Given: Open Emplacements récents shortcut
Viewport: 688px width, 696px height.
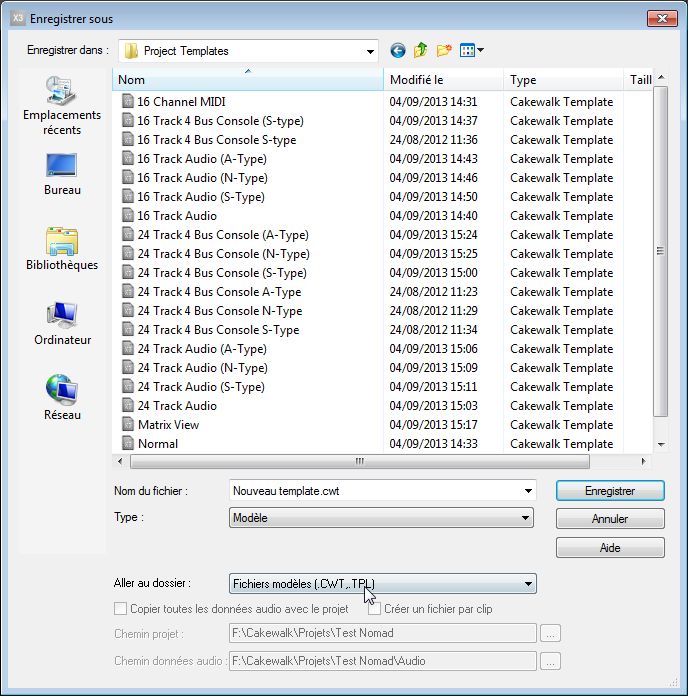Looking at the screenshot, I should [62, 106].
